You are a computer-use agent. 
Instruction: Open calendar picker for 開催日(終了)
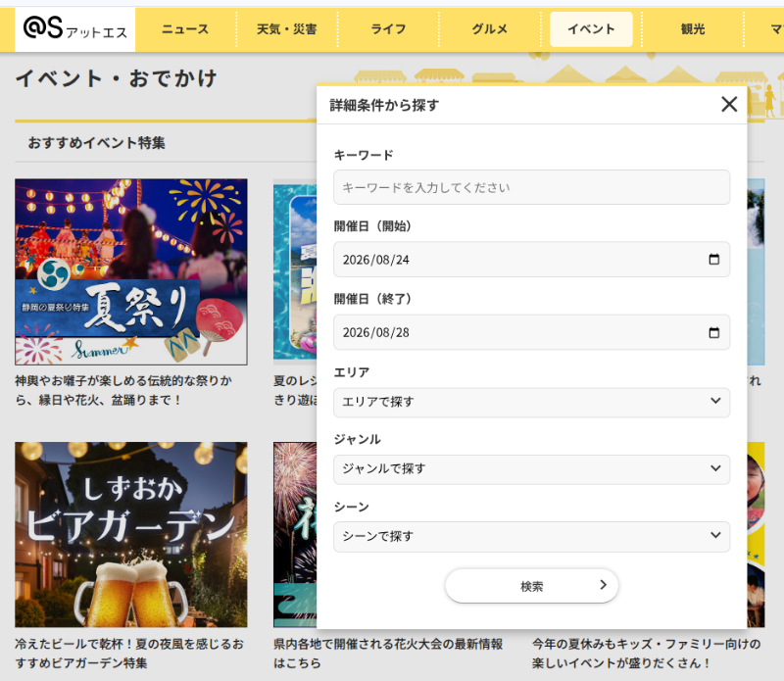(x=714, y=332)
